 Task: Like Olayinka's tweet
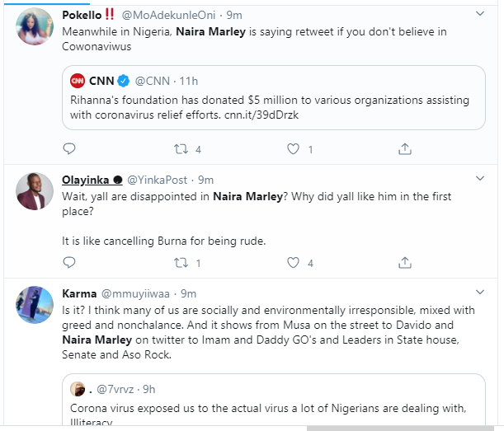click(292, 264)
